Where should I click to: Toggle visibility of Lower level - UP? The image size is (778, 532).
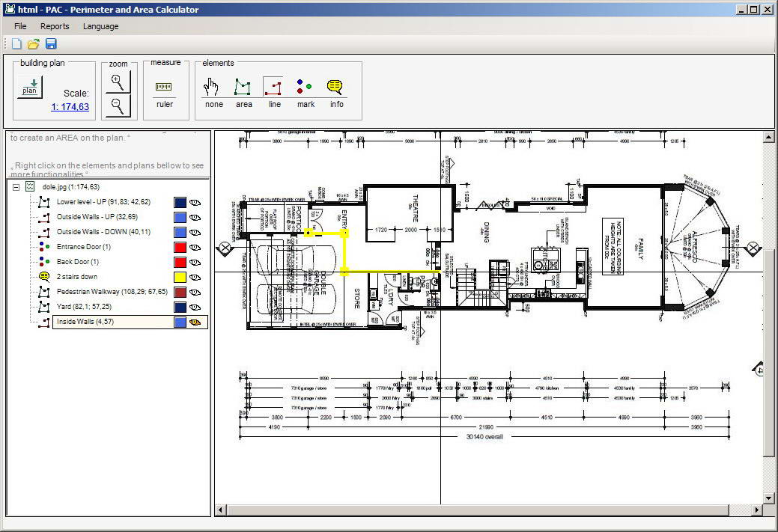[195, 202]
